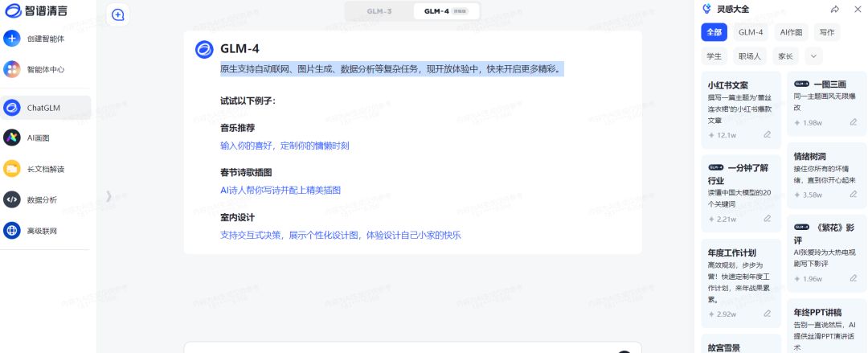The image size is (868, 353).
Task: Switch to the GLM-4 model tab
Action: point(445,11)
